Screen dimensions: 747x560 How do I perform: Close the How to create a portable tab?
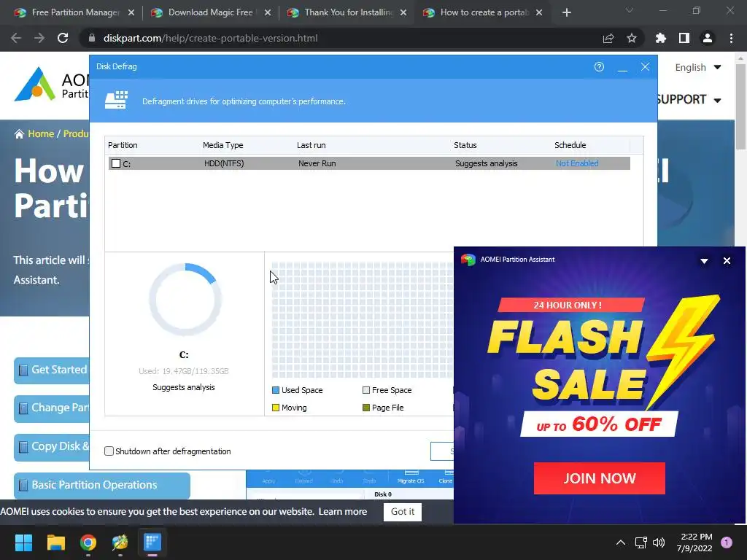point(539,12)
